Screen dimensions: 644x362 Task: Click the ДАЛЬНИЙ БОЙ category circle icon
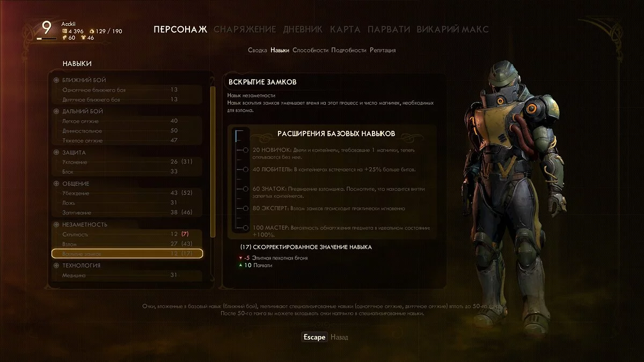point(56,111)
